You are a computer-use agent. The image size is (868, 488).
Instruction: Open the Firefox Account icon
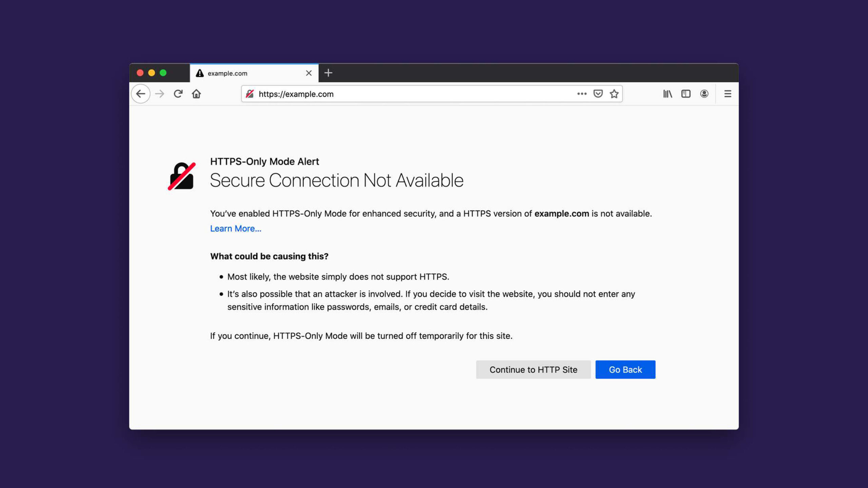[704, 94]
